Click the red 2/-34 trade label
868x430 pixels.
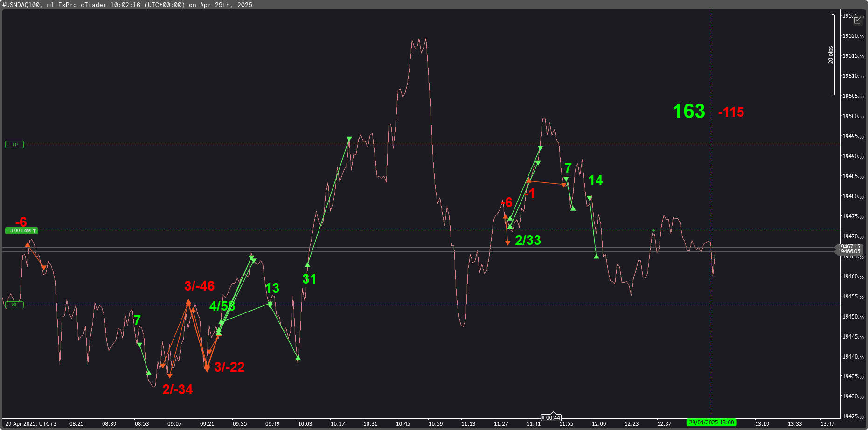pyautogui.click(x=177, y=389)
